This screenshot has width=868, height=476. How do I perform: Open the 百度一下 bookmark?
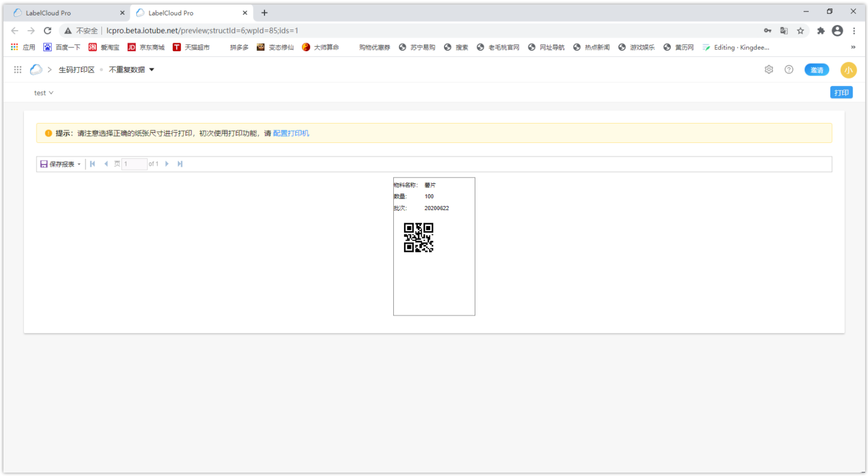coord(62,47)
